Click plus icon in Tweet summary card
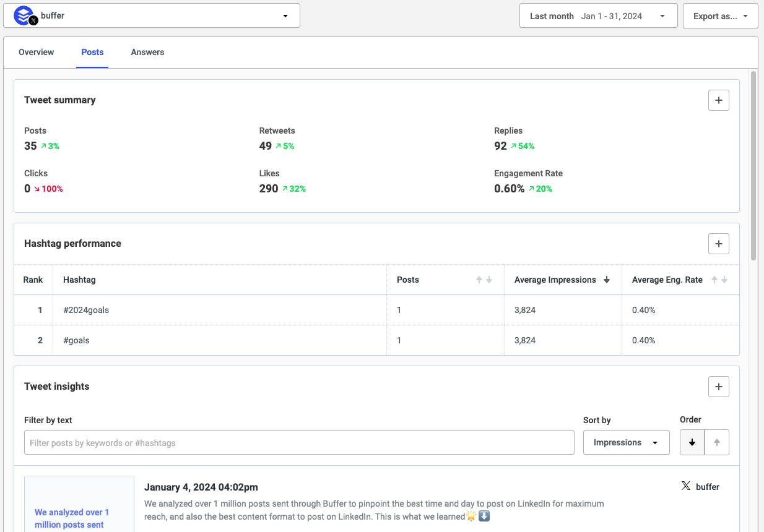This screenshot has width=764, height=532. point(718,100)
